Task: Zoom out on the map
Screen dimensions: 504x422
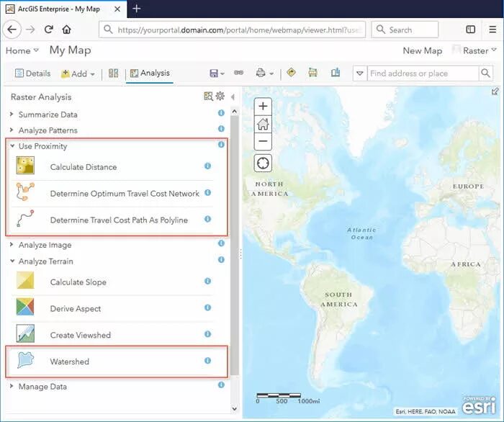Action: (x=263, y=141)
